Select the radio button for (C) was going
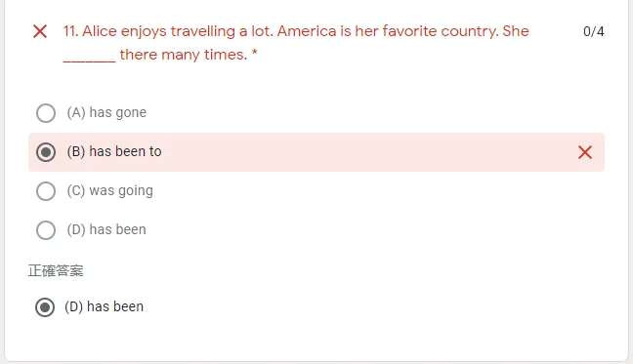Image resolution: width=633 pixels, height=364 pixels. point(46,190)
